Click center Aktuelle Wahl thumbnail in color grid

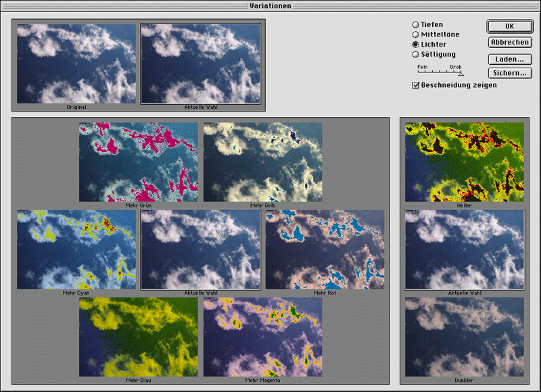(x=200, y=249)
